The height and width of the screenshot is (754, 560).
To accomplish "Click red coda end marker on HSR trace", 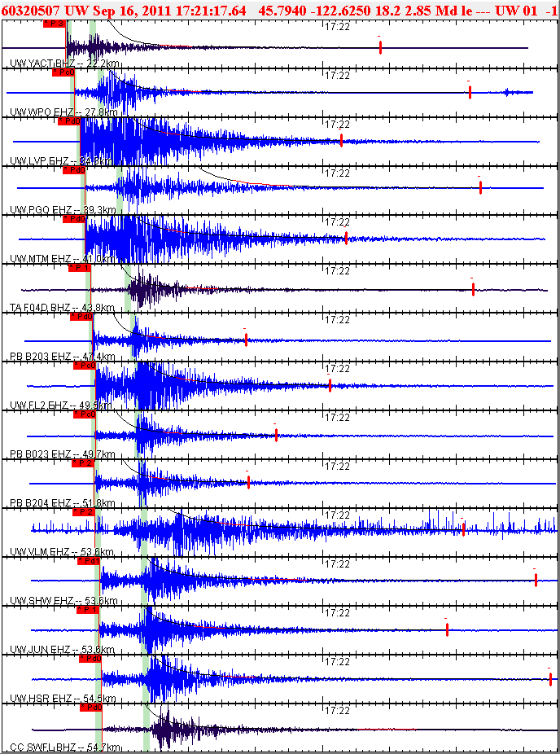I will pos(550,678).
